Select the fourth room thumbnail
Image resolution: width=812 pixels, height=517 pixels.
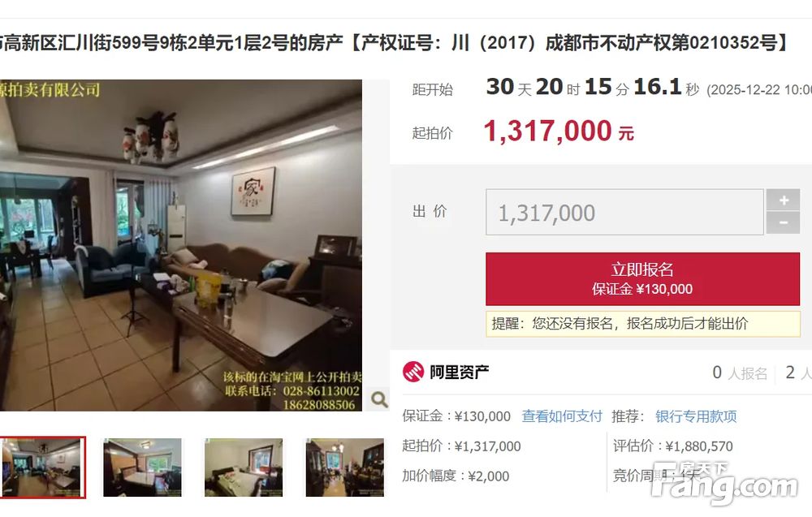(x=345, y=467)
